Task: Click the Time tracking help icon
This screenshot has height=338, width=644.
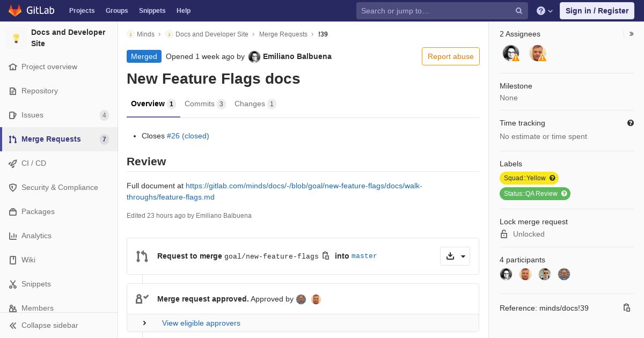Action: coord(630,123)
